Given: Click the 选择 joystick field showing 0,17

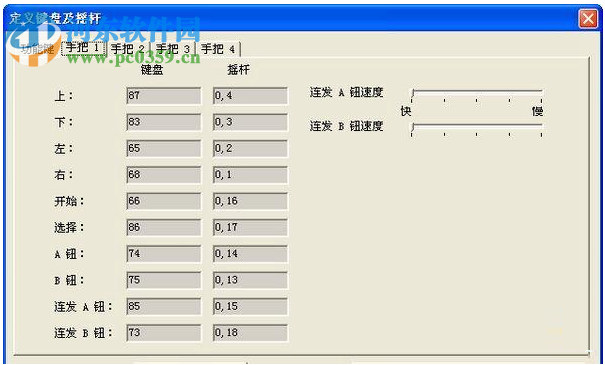Looking at the screenshot, I should coord(250,228).
